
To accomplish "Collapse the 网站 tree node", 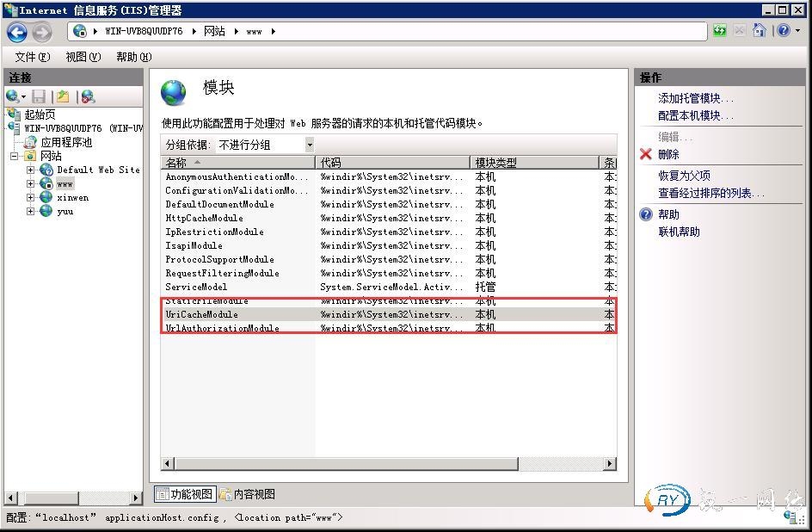I will pos(15,157).
